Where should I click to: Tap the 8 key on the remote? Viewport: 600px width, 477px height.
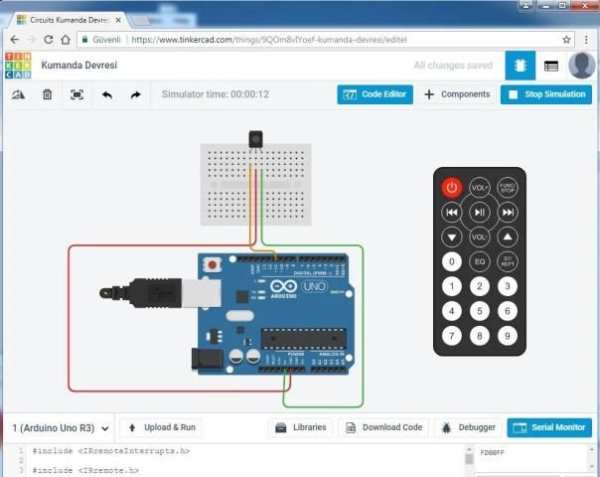[x=479, y=336]
